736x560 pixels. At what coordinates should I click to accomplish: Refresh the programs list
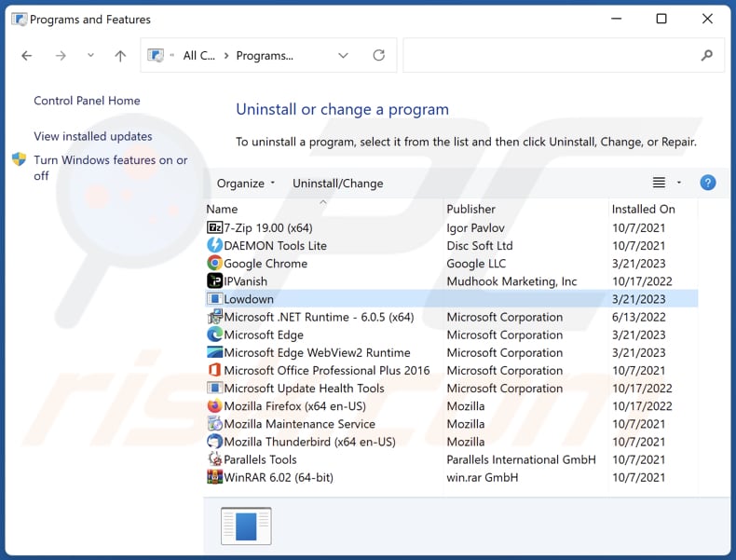pyautogui.click(x=379, y=55)
